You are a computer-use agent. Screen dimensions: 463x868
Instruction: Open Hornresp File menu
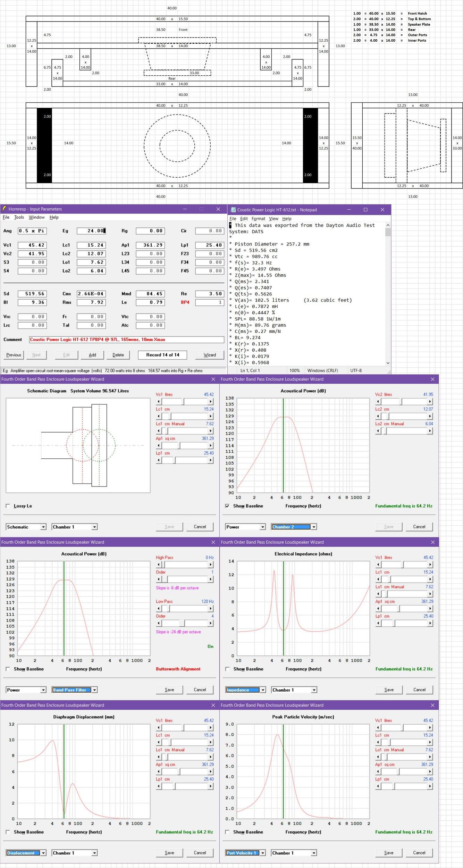tap(6, 217)
